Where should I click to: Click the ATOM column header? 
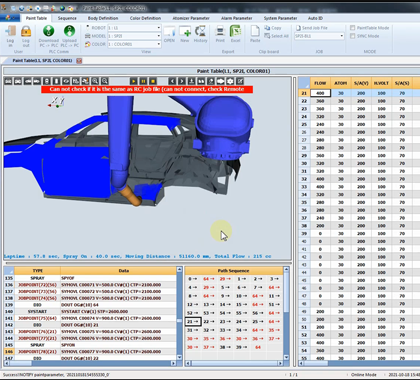click(341, 83)
